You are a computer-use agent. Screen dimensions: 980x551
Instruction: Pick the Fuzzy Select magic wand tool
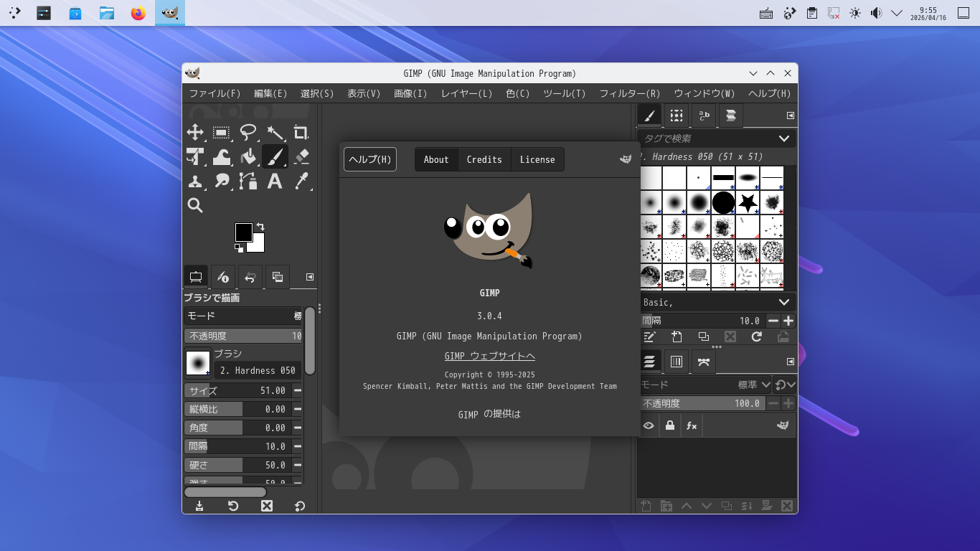click(275, 132)
